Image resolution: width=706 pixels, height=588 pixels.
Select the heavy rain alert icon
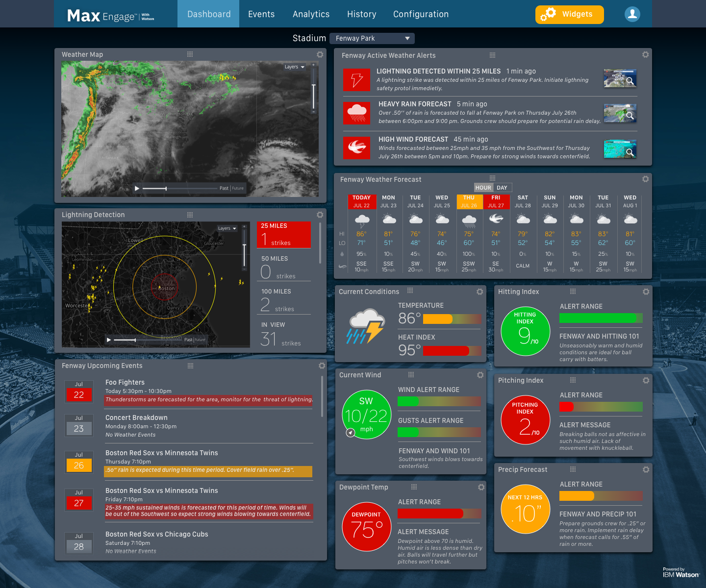point(356,113)
